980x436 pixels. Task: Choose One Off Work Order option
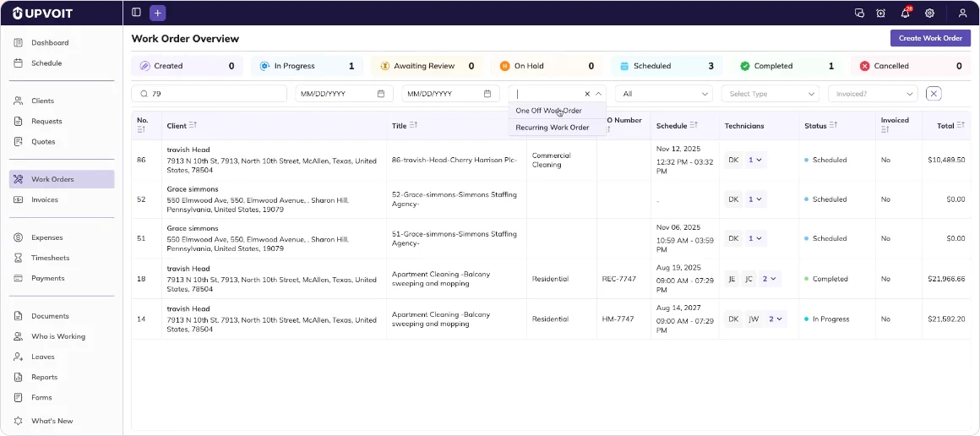[558, 111]
